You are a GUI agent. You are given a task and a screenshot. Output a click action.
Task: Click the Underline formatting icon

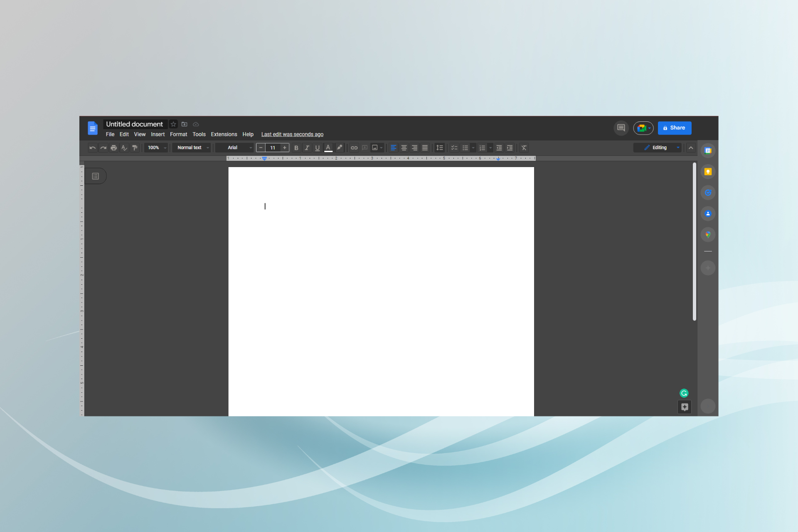(317, 148)
